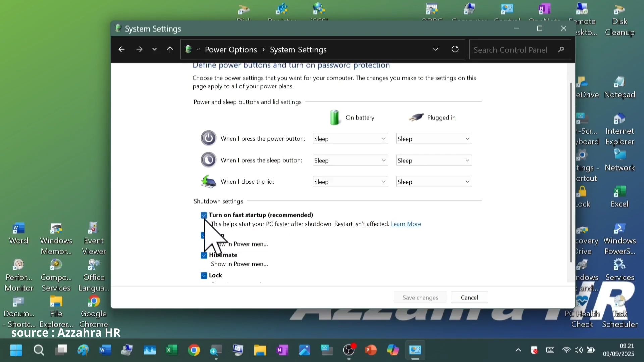Click the Save changes button
This screenshot has width=644, height=362.
[420, 297]
